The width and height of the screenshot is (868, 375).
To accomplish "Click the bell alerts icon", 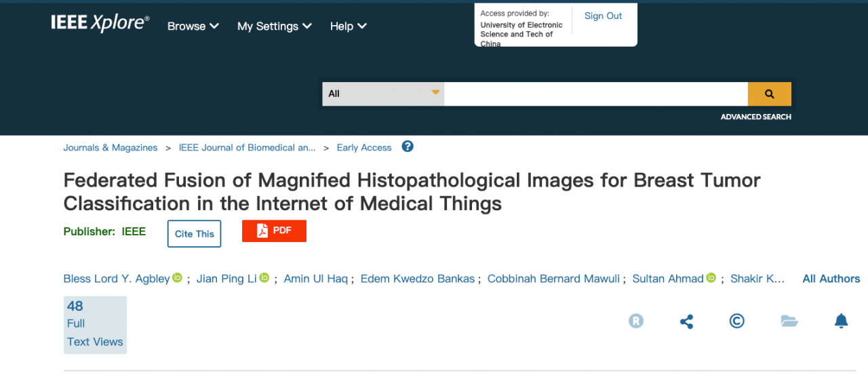I will pos(841,321).
